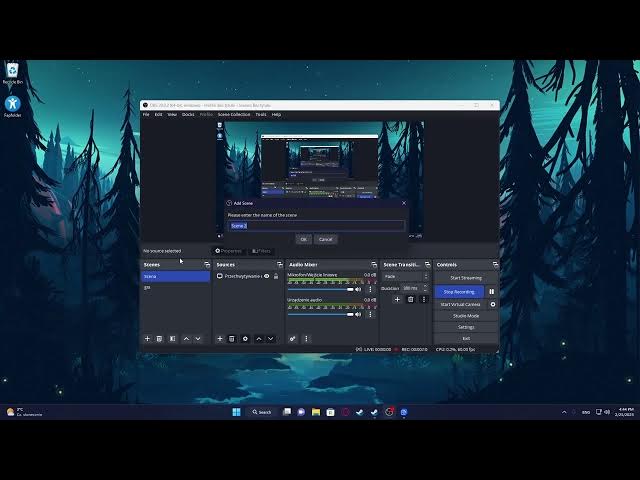The image size is (640, 480).
Task: Close the Add Scene dialog with X
Action: coord(404,203)
